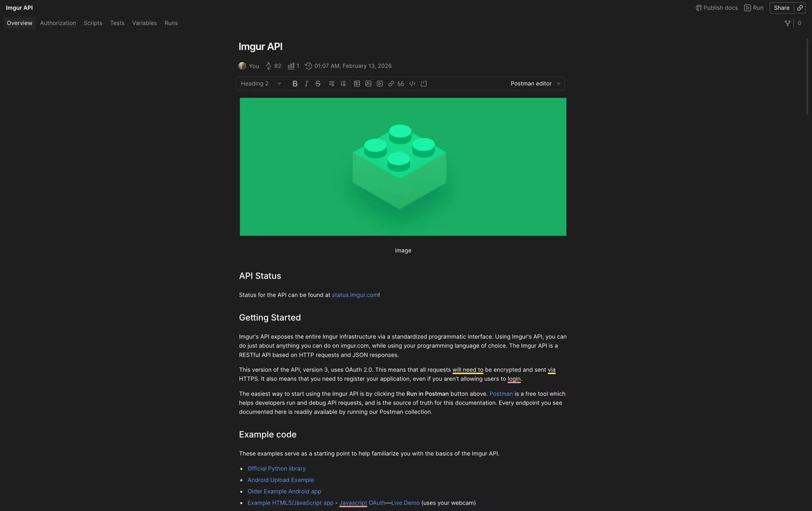Click the bold Run in Postman text
The width and height of the screenshot is (812, 511).
(x=427, y=394)
